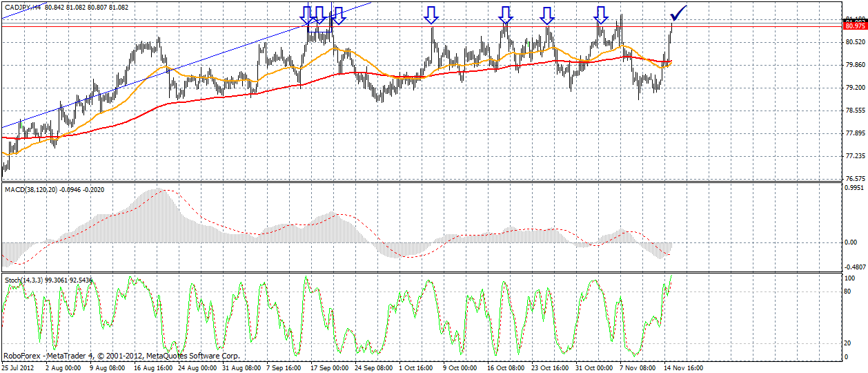Select the red 80.975 price level label
The width and height of the screenshot is (868, 373).
coord(854,26)
